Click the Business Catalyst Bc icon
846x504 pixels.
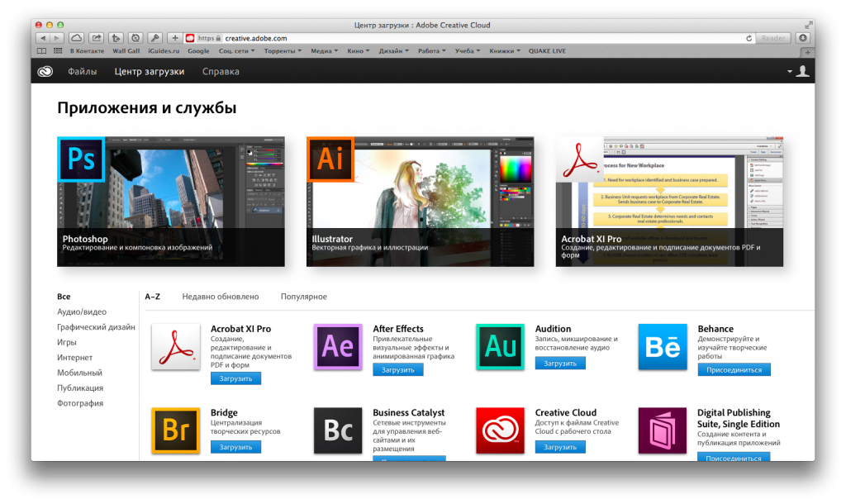pos(338,430)
